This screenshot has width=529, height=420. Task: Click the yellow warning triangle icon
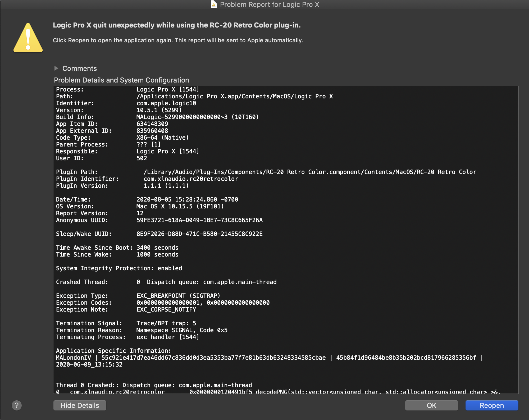[x=28, y=38]
